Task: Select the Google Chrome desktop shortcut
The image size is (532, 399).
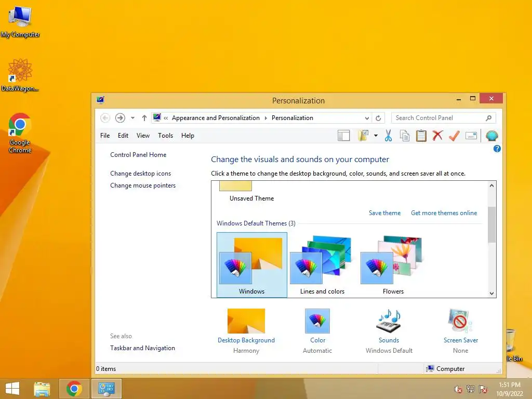Action: 20,133
